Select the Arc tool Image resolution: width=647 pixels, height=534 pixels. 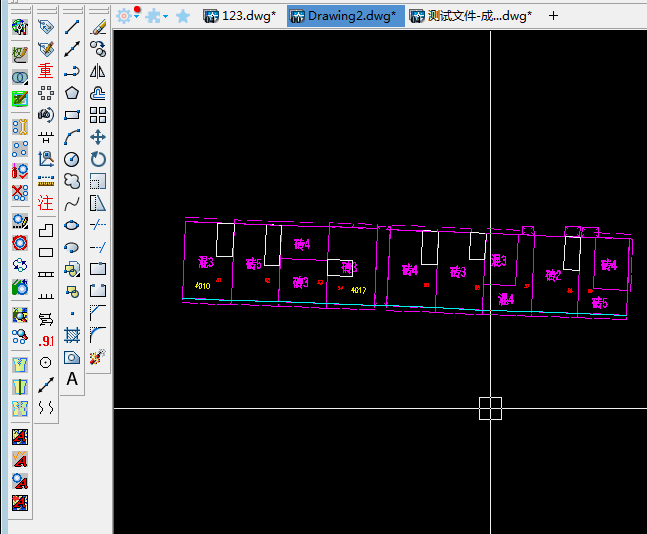coord(72,137)
